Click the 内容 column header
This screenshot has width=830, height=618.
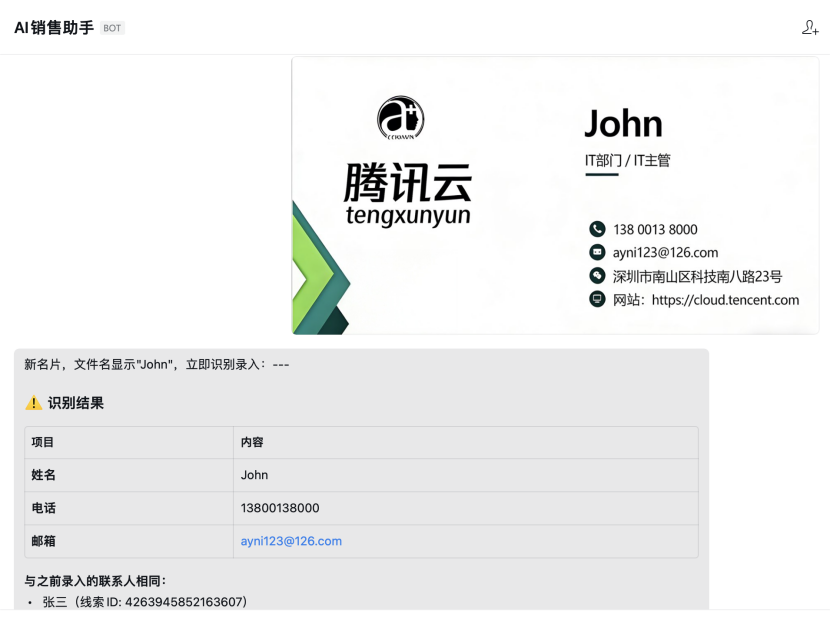click(x=252, y=442)
